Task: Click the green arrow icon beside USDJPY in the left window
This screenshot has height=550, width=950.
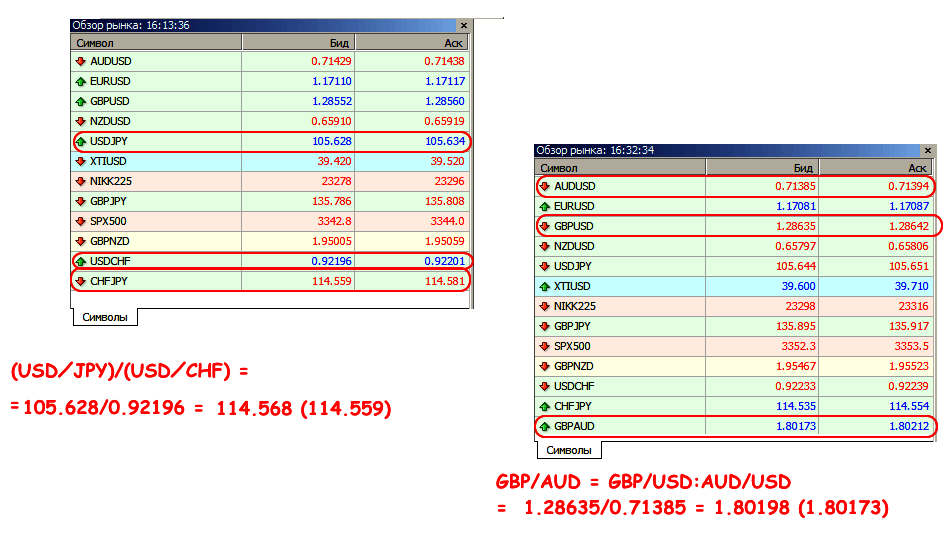Action: click(81, 141)
